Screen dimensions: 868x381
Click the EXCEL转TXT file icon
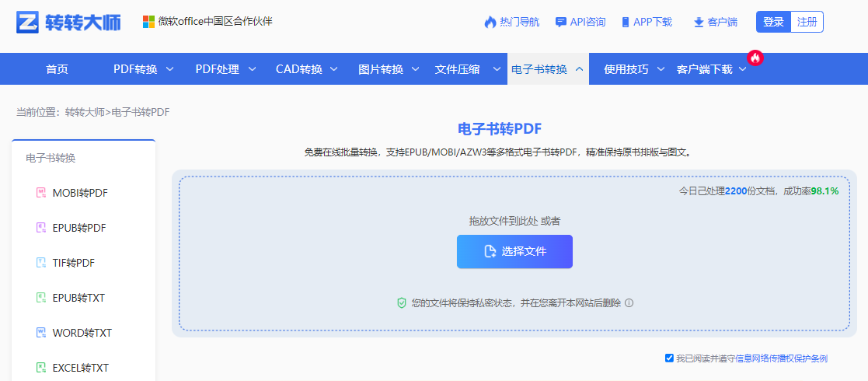(x=40, y=367)
